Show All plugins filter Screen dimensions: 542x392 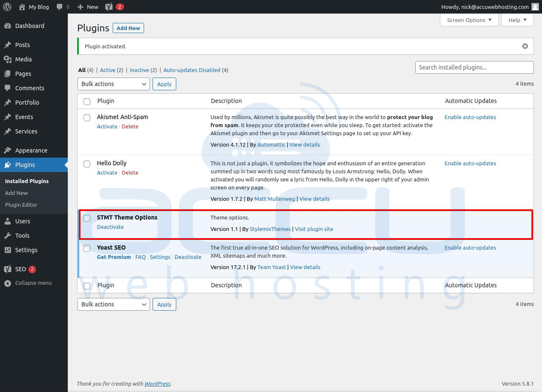pyautogui.click(x=82, y=70)
